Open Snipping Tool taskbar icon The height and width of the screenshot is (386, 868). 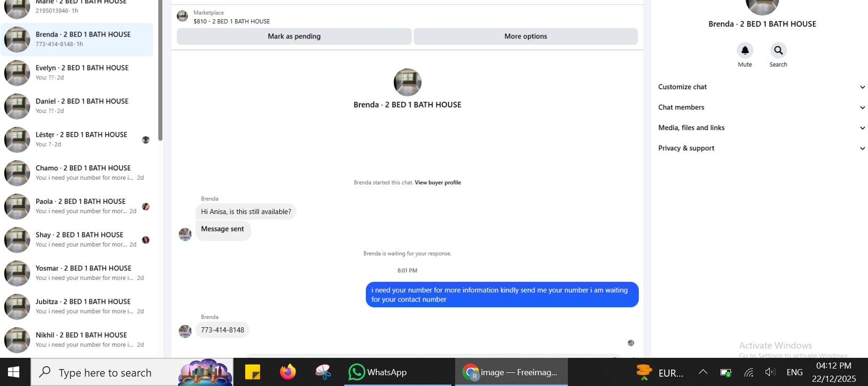click(323, 372)
